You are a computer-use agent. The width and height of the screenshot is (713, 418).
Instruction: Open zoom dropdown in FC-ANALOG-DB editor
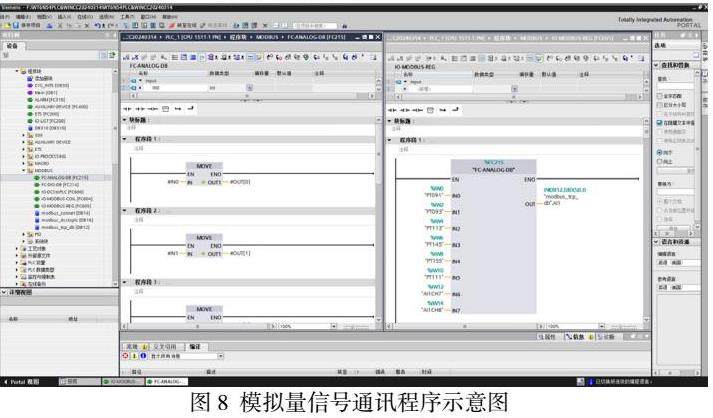(x=334, y=326)
